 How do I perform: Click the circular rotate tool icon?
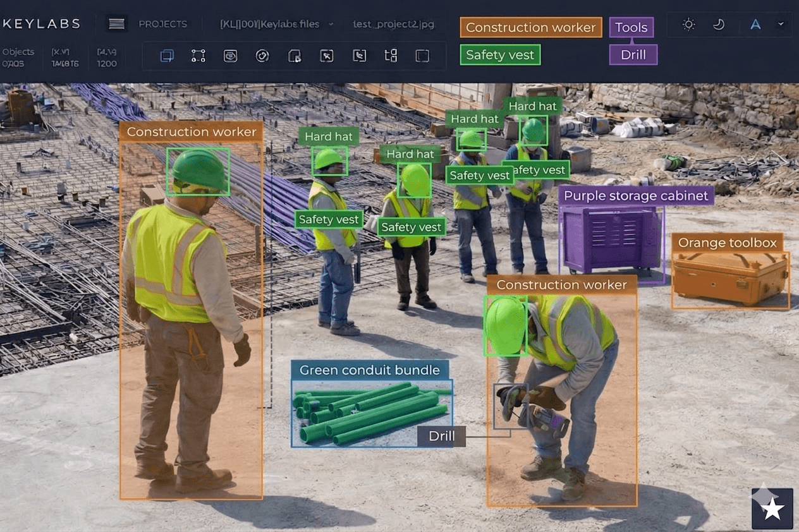262,56
